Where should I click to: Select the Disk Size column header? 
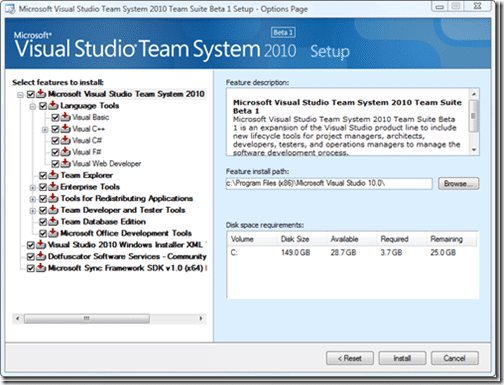tap(302, 239)
